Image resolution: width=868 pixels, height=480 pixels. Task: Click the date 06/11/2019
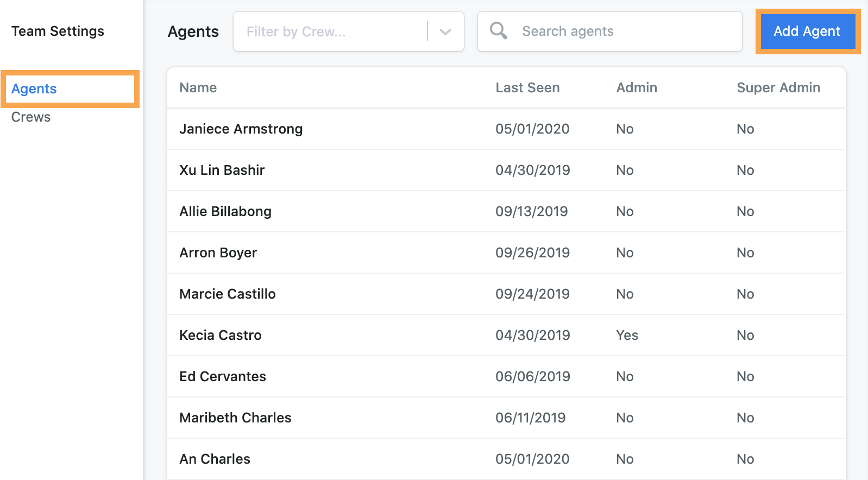531,418
